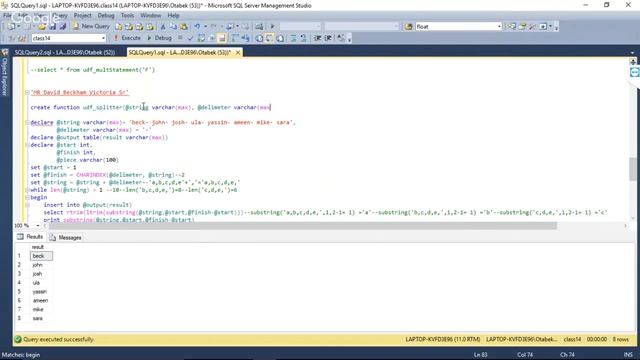Toggle Include Actual Execution Plan
Viewport: 640px width, 360px height.
[235, 38]
